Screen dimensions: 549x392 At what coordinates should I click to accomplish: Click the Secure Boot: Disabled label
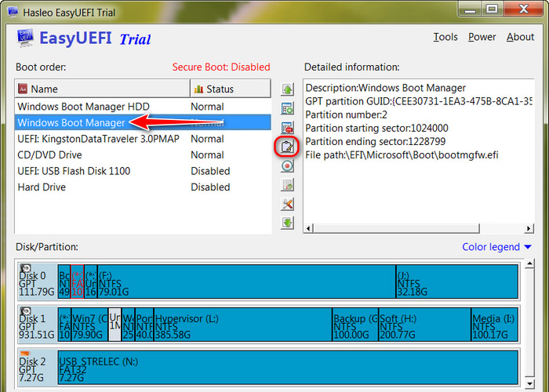click(221, 67)
